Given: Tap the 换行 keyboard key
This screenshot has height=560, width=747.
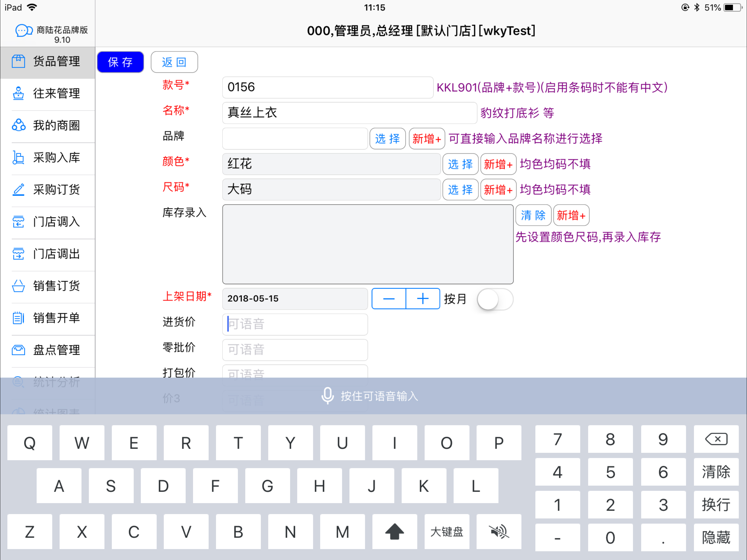Looking at the screenshot, I should click(716, 504).
